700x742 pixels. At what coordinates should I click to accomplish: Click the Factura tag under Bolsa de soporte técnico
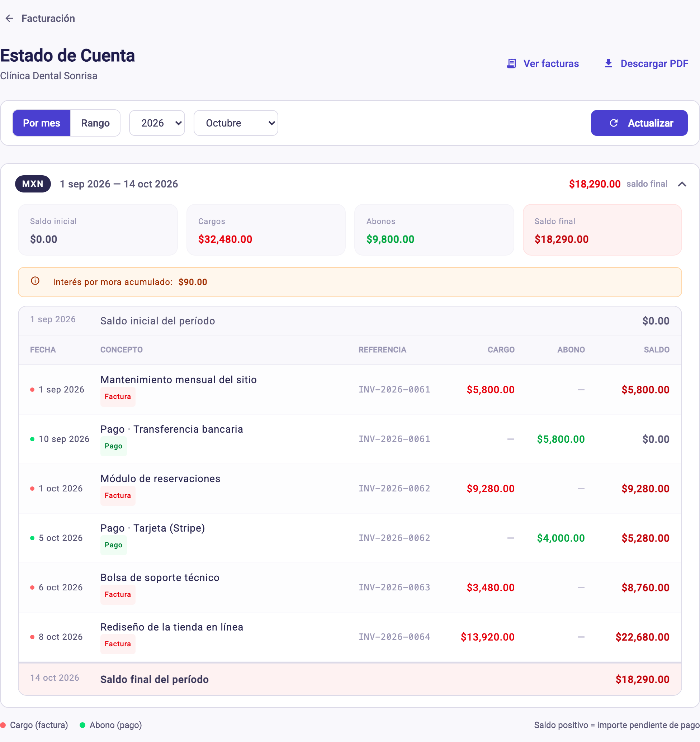tap(118, 595)
